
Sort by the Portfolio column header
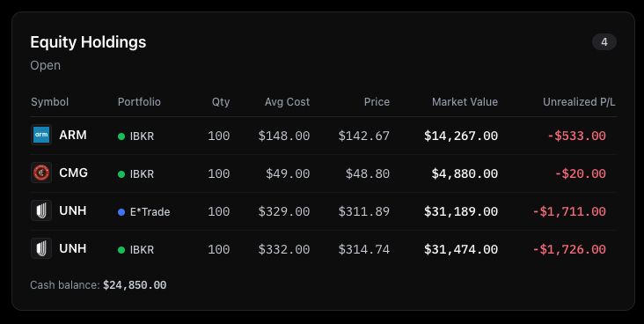(139, 102)
